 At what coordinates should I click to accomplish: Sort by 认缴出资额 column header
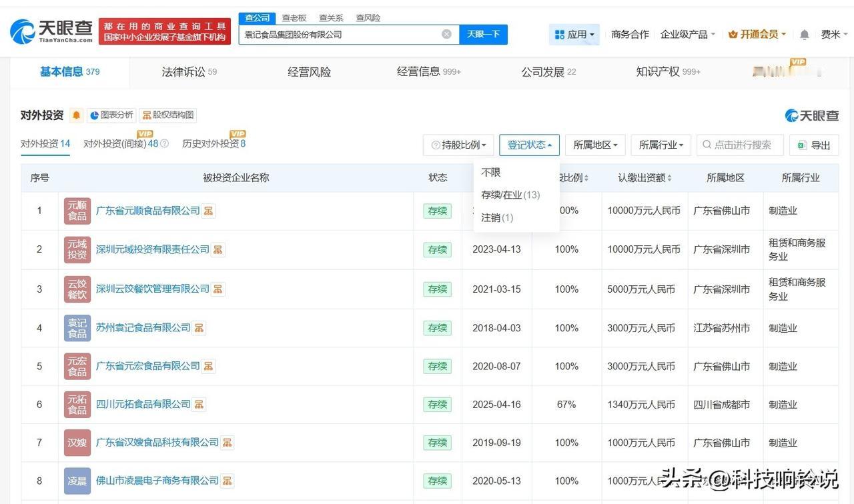pyautogui.click(x=645, y=178)
